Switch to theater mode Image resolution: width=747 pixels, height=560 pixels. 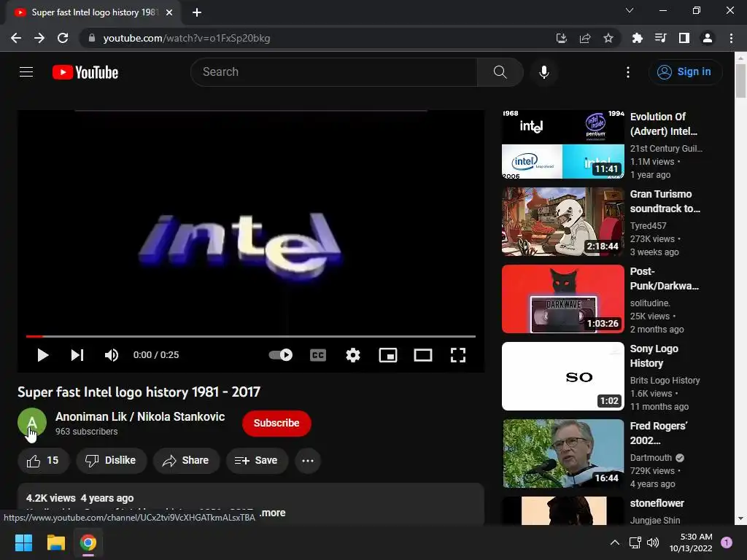tap(423, 355)
